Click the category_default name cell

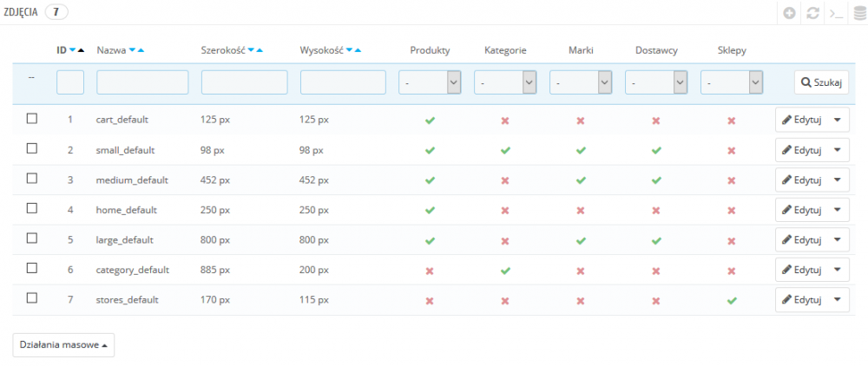(x=132, y=271)
